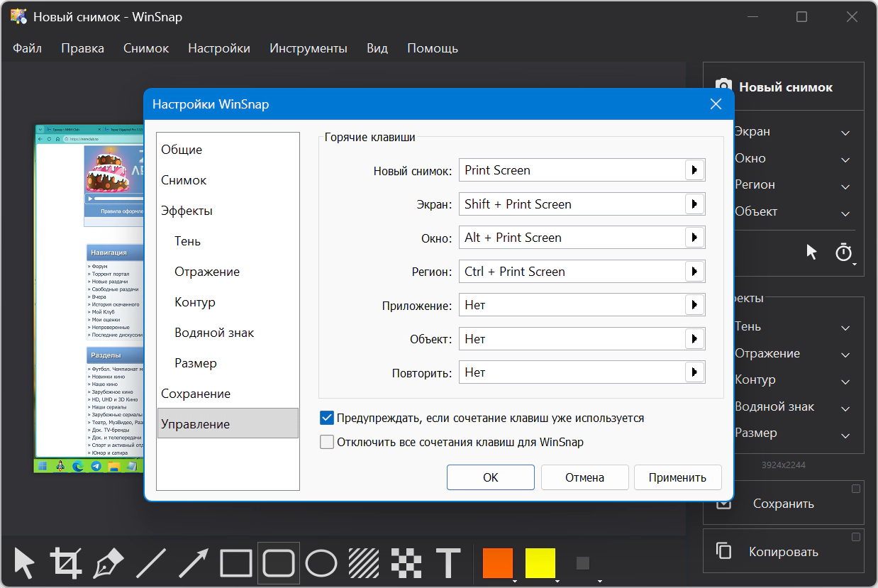Toggle warning about hotkey already in use
This screenshot has width=878, height=588.
[327, 418]
